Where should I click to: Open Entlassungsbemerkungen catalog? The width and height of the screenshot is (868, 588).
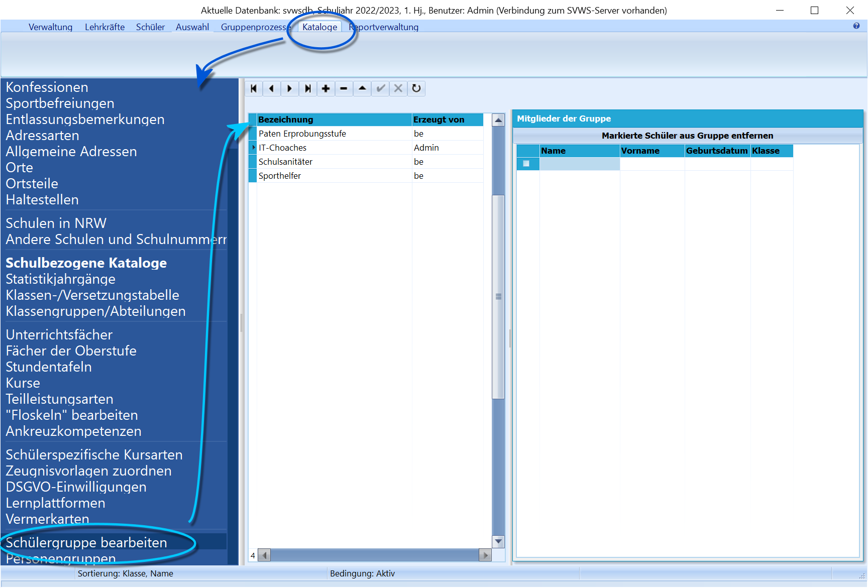[85, 120]
